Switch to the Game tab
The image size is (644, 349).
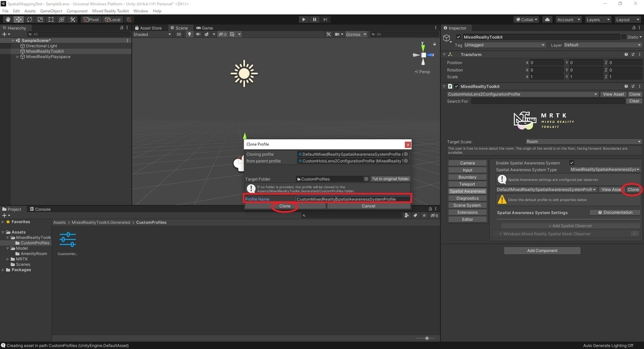coord(204,28)
